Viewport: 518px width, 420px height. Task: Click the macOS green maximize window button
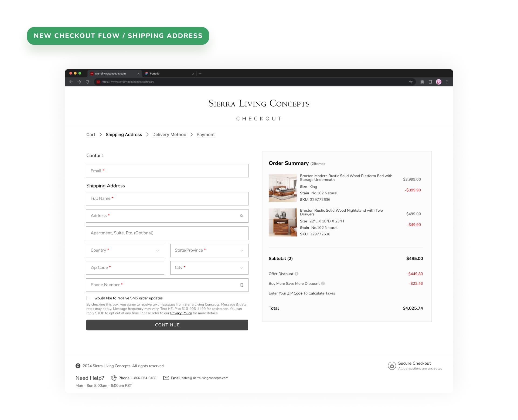click(80, 73)
